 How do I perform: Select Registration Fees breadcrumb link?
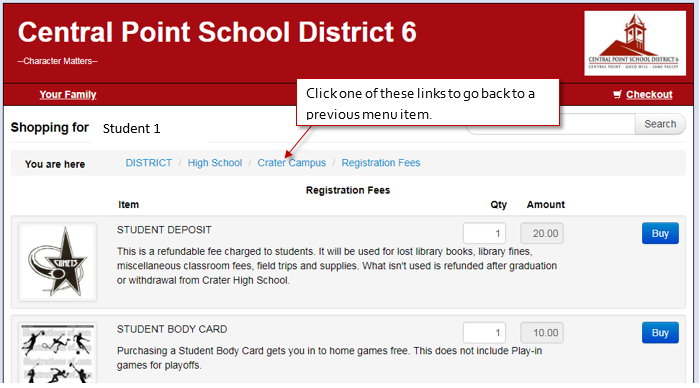coord(381,163)
